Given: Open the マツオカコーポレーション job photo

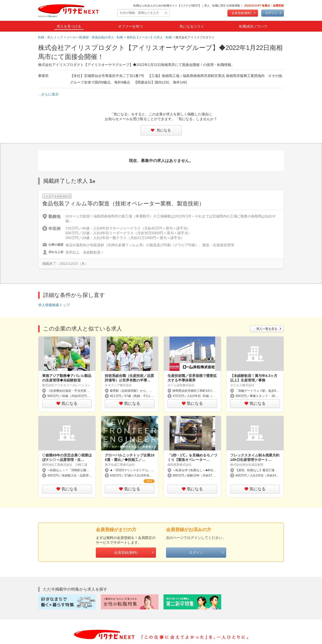Looking at the screenshot, I should [x=67, y=354].
